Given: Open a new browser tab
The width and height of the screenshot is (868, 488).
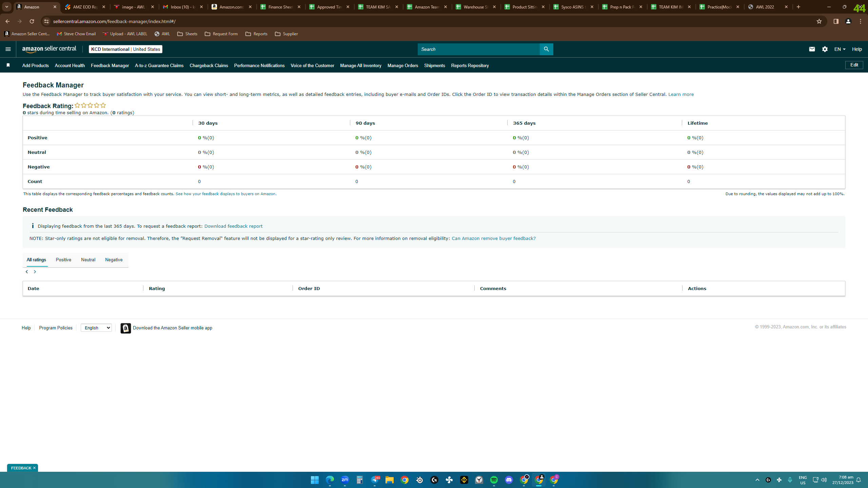Looking at the screenshot, I should tap(798, 7).
